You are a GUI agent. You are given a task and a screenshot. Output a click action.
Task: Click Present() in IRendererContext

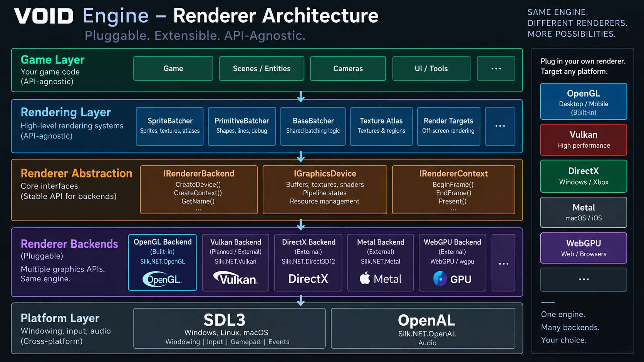click(x=453, y=201)
